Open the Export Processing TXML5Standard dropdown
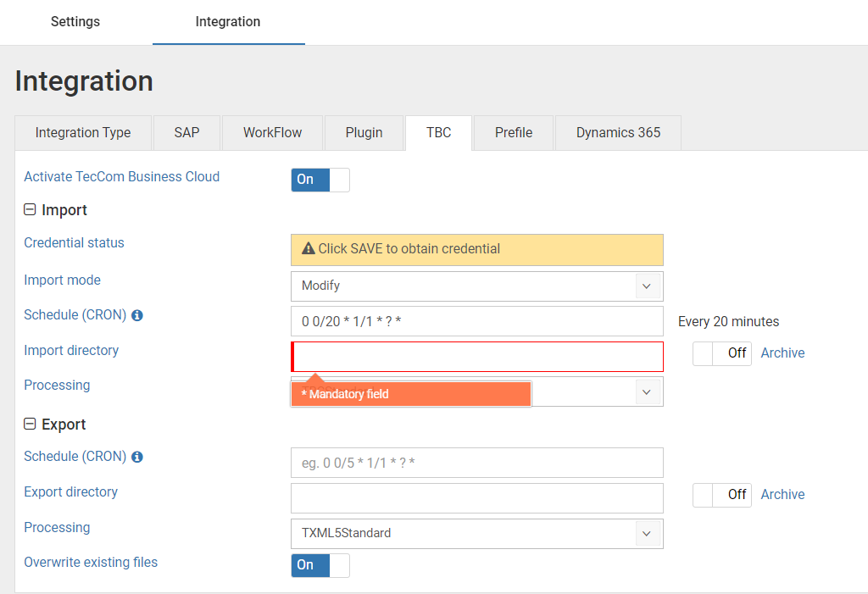The image size is (868, 594). pos(476,534)
